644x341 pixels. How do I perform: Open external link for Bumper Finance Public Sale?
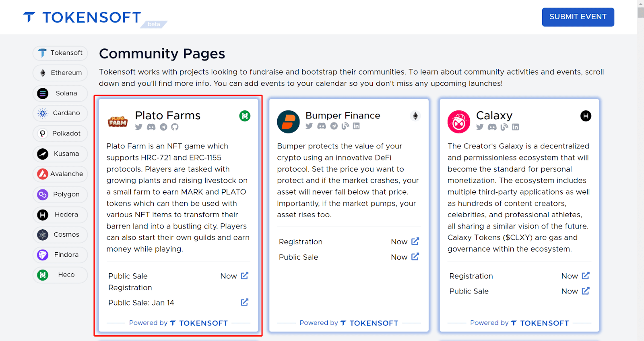[x=415, y=256]
